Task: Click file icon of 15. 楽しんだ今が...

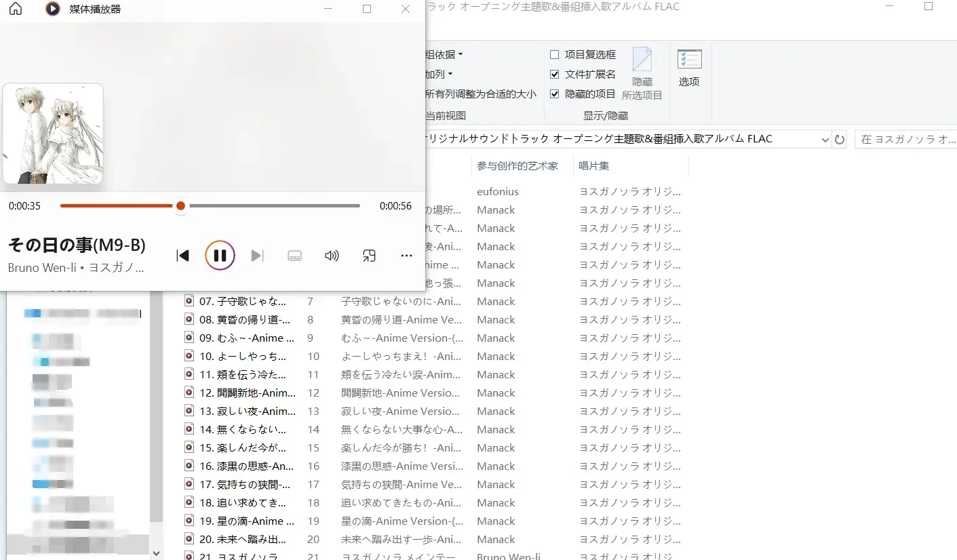Action: coord(189,447)
